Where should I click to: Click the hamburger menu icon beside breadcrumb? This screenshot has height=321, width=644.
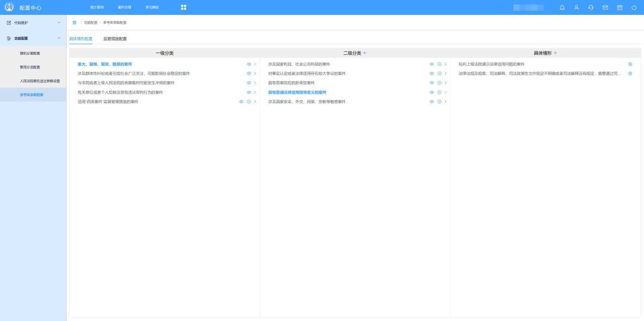[x=75, y=22]
